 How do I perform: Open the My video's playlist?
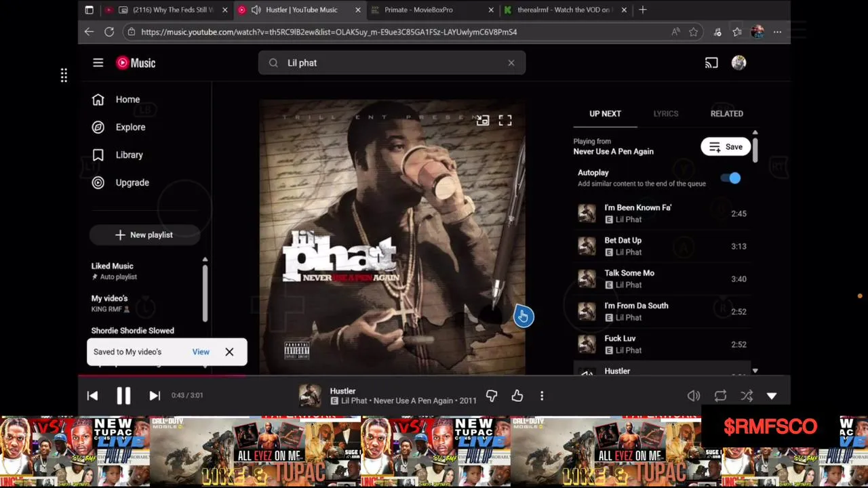[x=111, y=304]
